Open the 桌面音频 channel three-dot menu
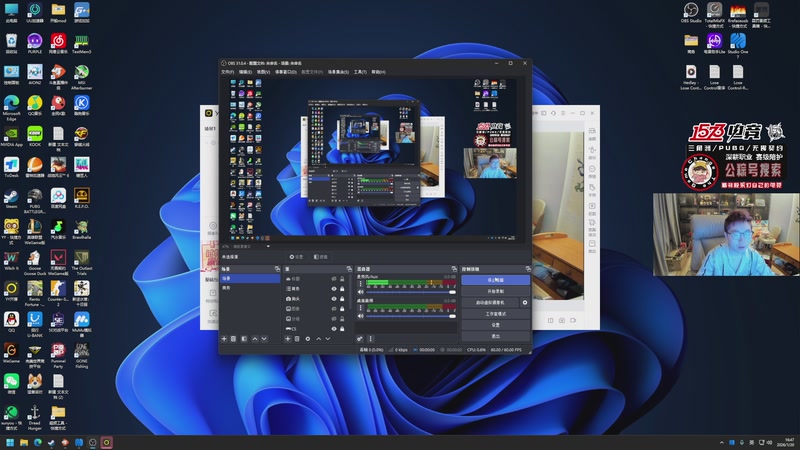 tap(360, 307)
